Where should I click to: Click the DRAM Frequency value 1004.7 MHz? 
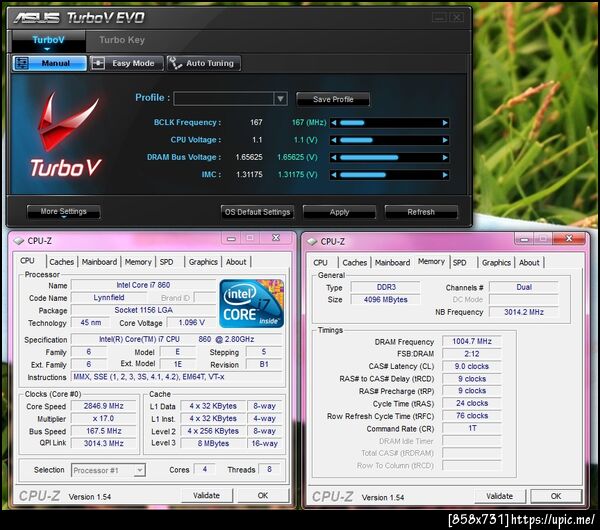(x=472, y=341)
